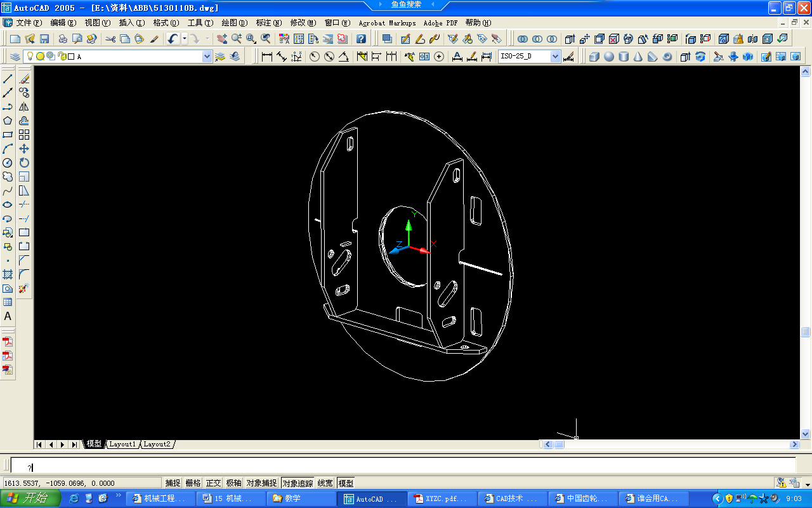Select the Move modify tool
The width and height of the screenshot is (812, 508).
click(x=24, y=149)
